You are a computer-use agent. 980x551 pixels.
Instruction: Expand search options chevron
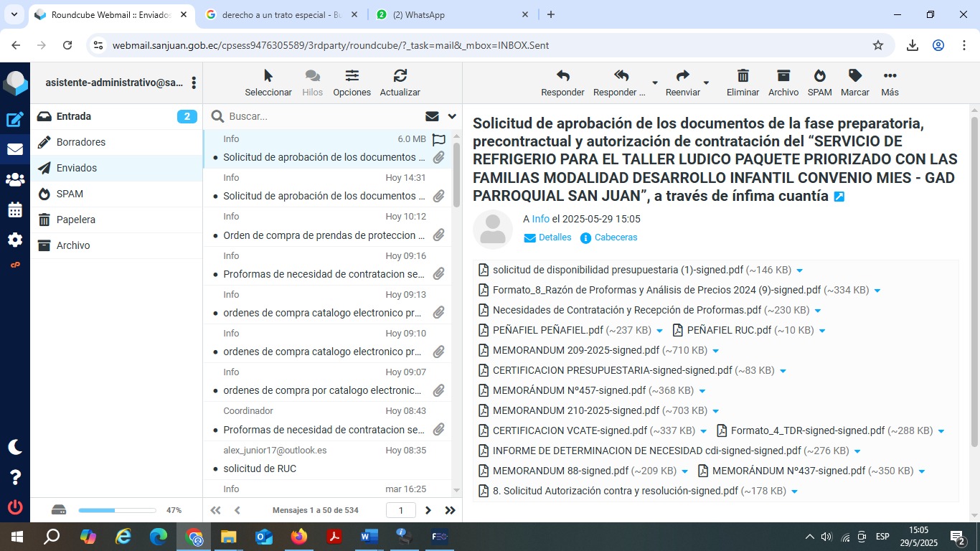[452, 116]
